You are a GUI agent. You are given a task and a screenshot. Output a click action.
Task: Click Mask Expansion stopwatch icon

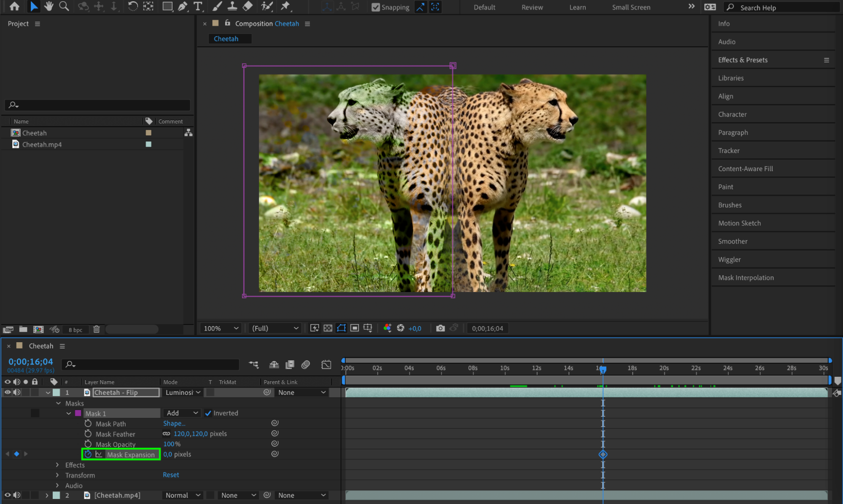88,454
